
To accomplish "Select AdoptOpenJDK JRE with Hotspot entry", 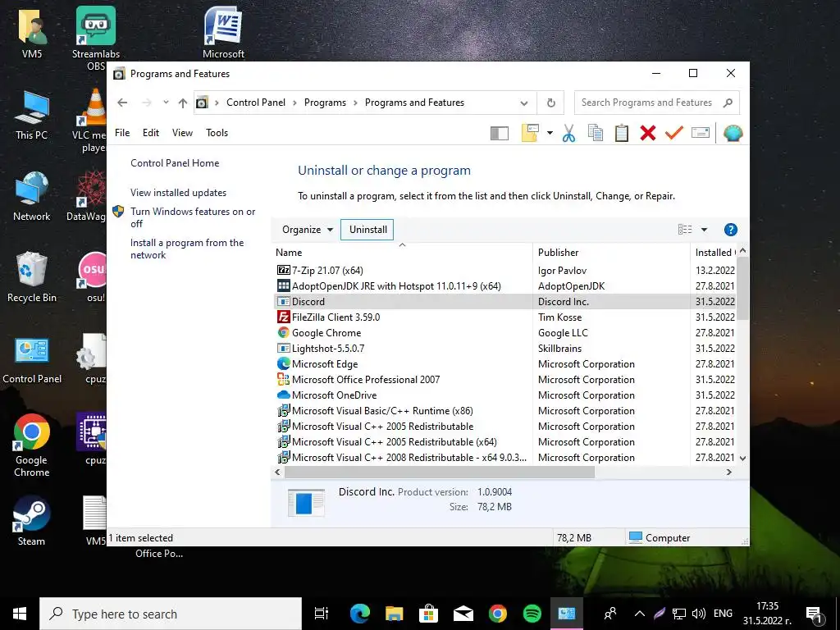I will [504, 286].
